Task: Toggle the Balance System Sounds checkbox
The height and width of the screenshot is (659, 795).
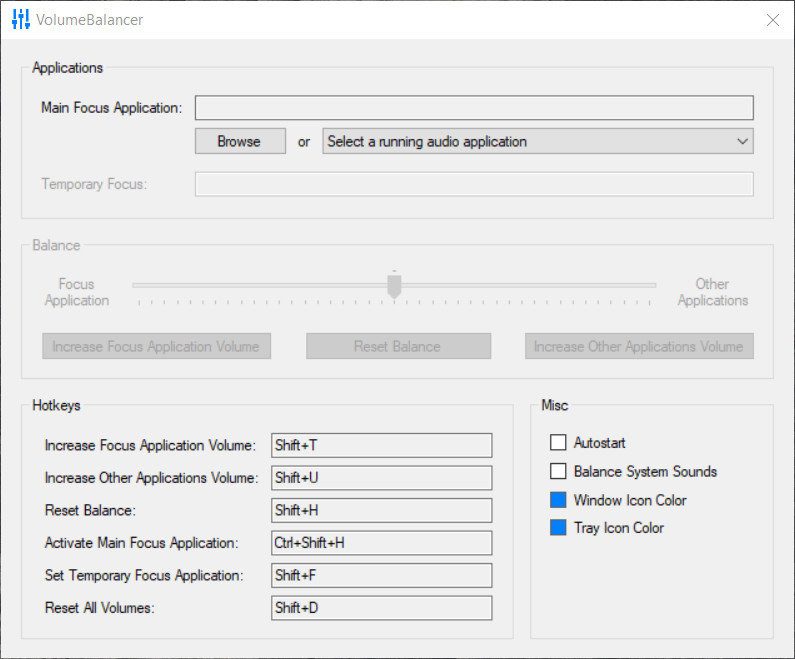Action: 558,471
